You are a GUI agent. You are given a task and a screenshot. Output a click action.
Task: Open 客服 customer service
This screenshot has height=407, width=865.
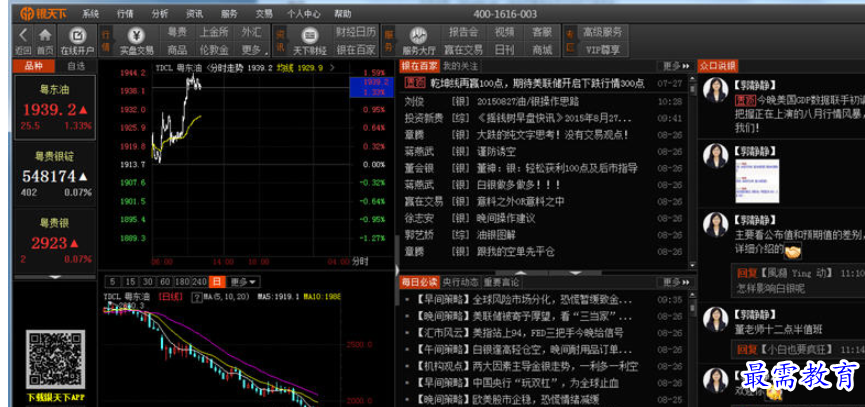pos(542,32)
